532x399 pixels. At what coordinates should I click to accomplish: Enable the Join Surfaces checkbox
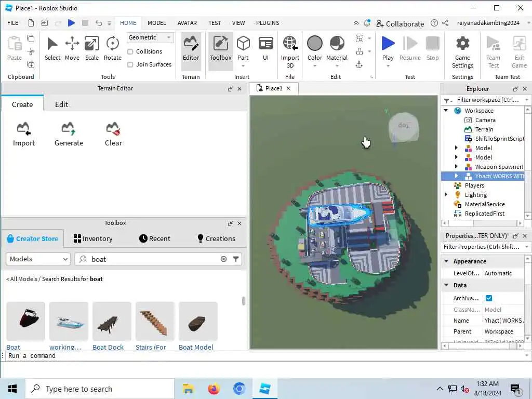coord(130,64)
